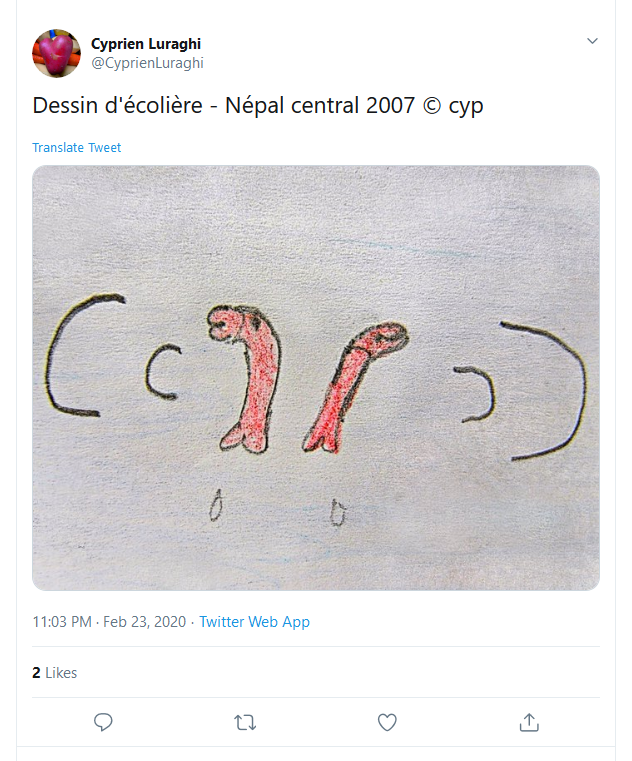The width and height of the screenshot is (632, 761).
Task: Click the Translate Tweet link
Action: pos(76,148)
